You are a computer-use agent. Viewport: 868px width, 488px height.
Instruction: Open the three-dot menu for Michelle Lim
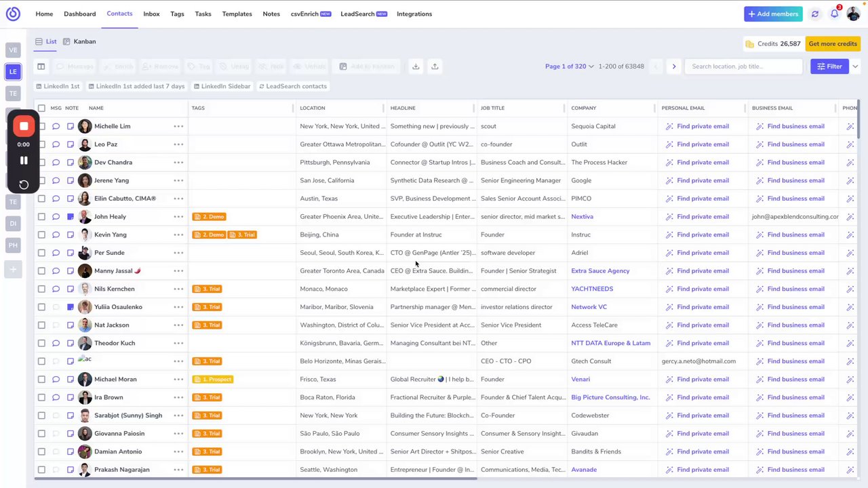(178, 126)
